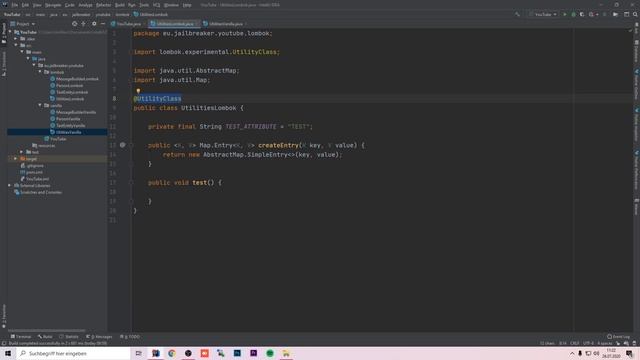640x360 pixels.
Task: Run with coverage icon
Action: tap(582, 14)
